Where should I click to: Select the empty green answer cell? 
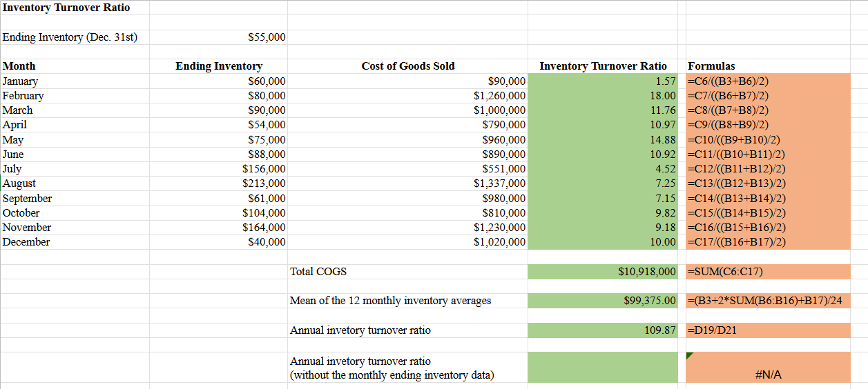point(603,368)
